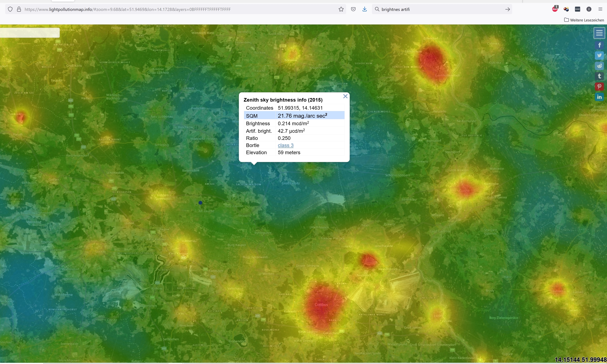The image size is (607, 364).
Task: Click the blue location marker near Alt Zauche
Action: click(200, 203)
